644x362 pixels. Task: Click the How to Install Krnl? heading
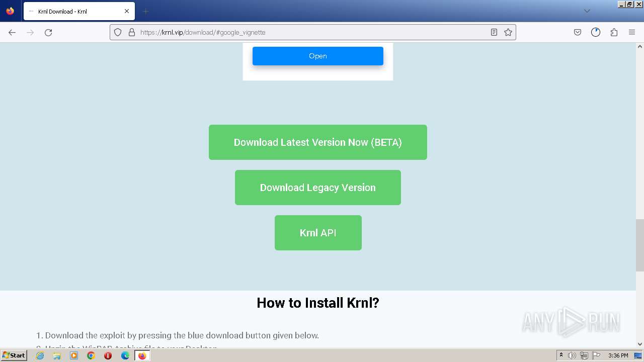pos(318,303)
